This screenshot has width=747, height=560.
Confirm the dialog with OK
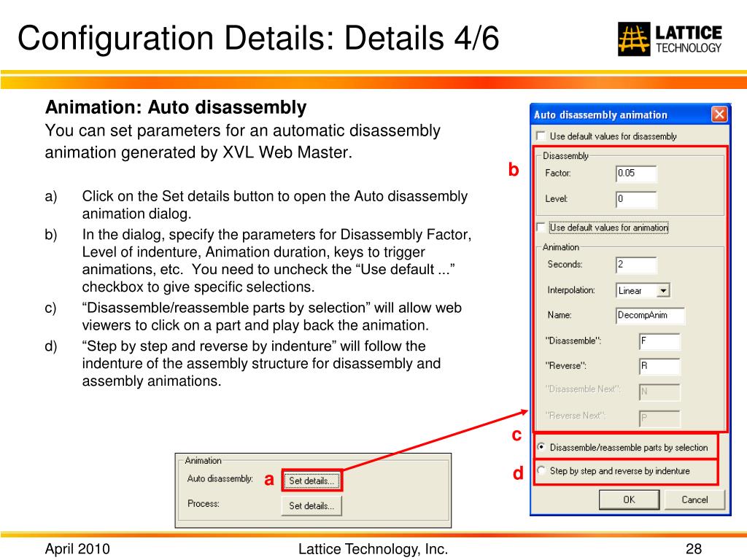point(629,499)
